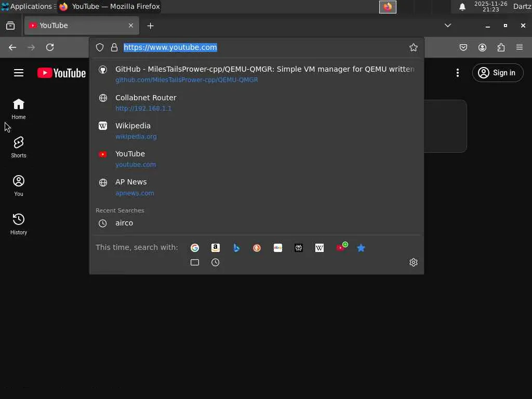
Task: Open YouTube Home in sidebar
Action: (x=19, y=109)
